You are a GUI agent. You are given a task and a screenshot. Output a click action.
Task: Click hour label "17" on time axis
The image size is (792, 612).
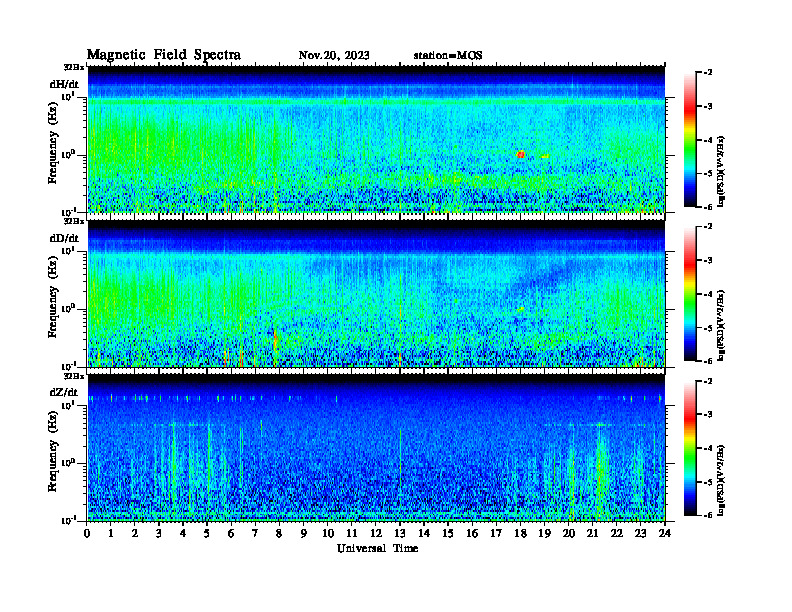coord(497,534)
